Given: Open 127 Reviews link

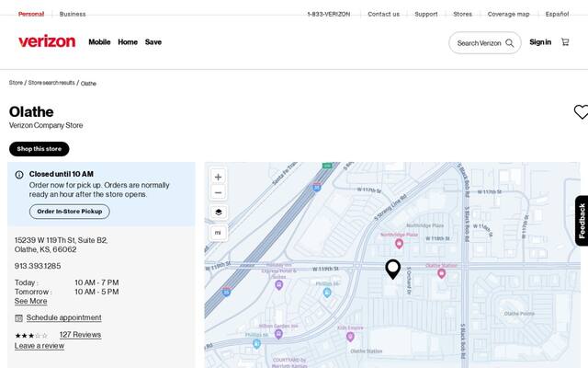Looking at the screenshot, I should [x=80, y=335].
